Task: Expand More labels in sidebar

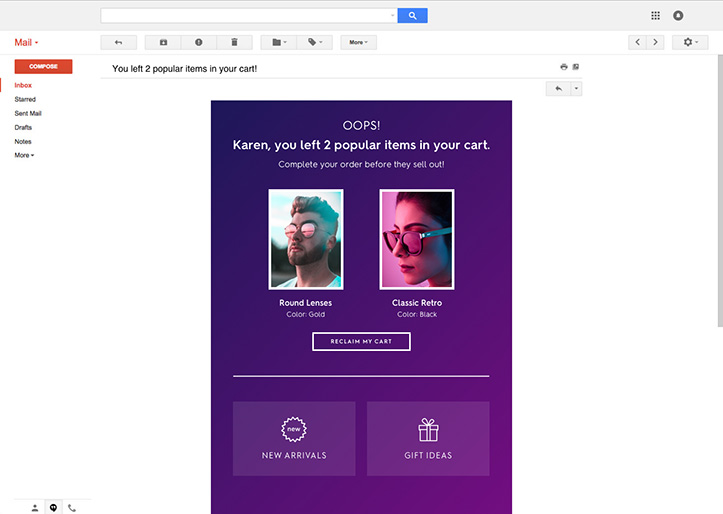Action: (x=24, y=155)
